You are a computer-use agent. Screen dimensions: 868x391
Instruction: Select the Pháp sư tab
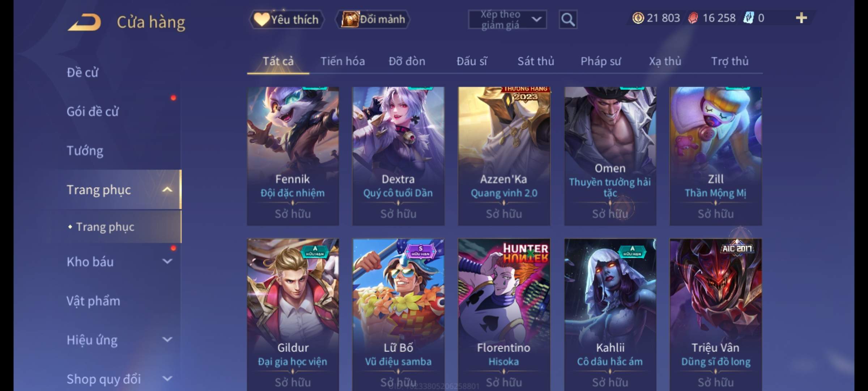pyautogui.click(x=601, y=61)
